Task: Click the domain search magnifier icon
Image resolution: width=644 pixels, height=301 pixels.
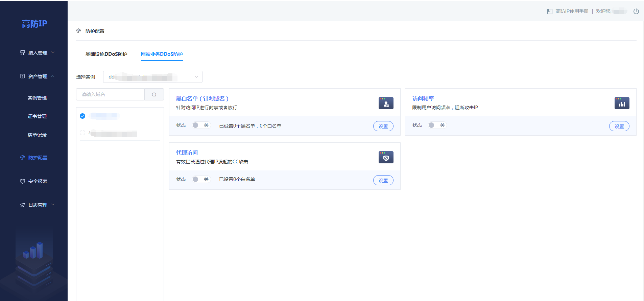Action: pyautogui.click(x=154, y=95)
